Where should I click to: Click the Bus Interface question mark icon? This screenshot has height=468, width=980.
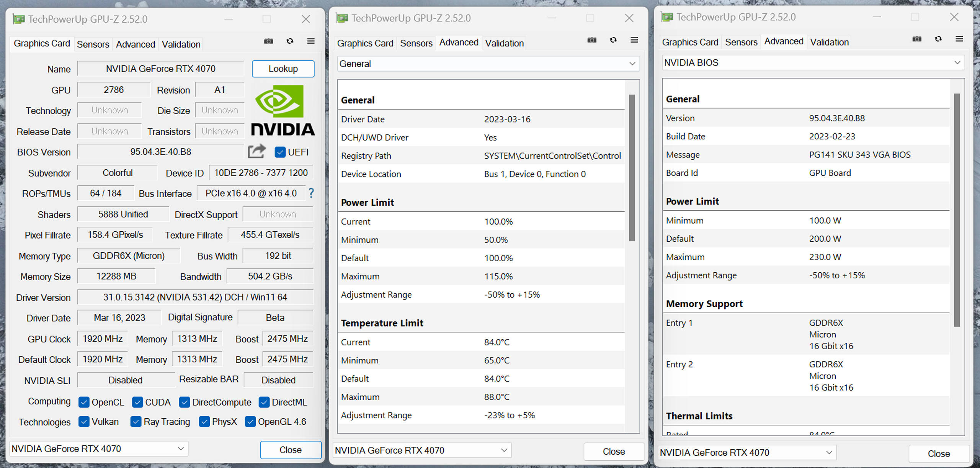(311, 193)
